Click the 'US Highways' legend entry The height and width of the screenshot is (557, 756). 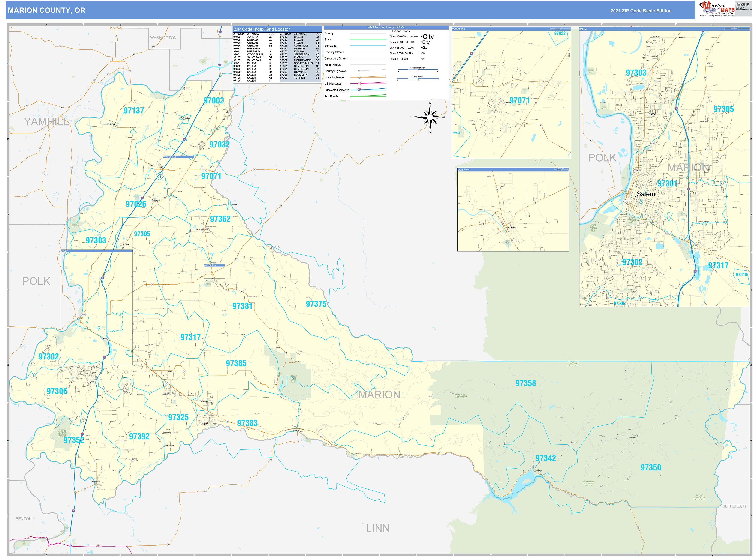pos(355,84)
